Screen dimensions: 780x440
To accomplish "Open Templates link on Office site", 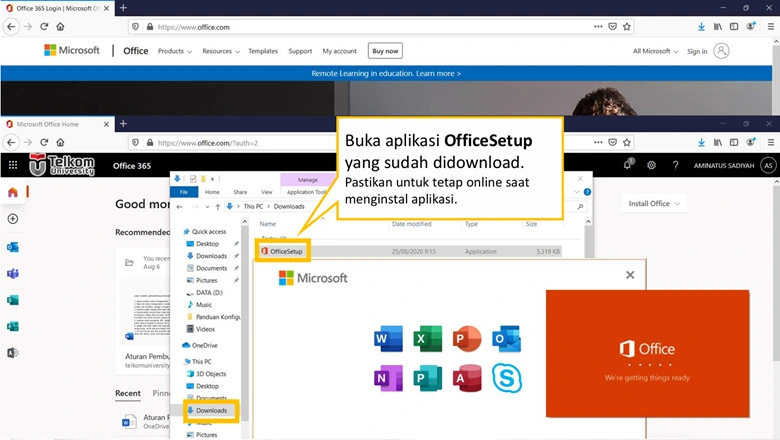I will 263,51.
